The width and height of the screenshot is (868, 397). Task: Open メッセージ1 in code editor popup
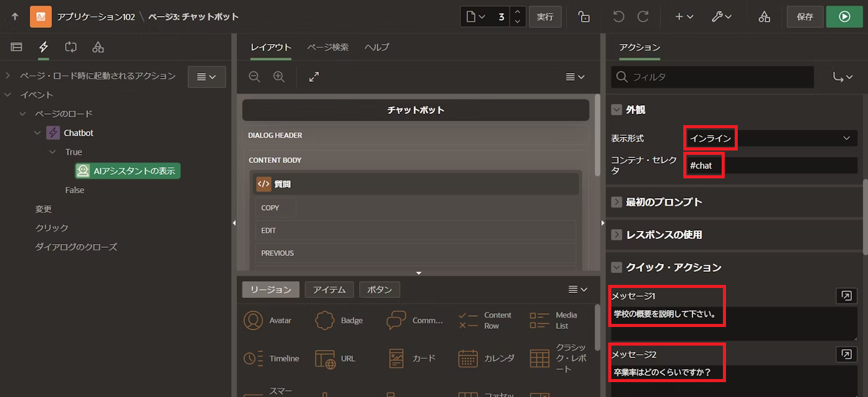tap(846, 296)
